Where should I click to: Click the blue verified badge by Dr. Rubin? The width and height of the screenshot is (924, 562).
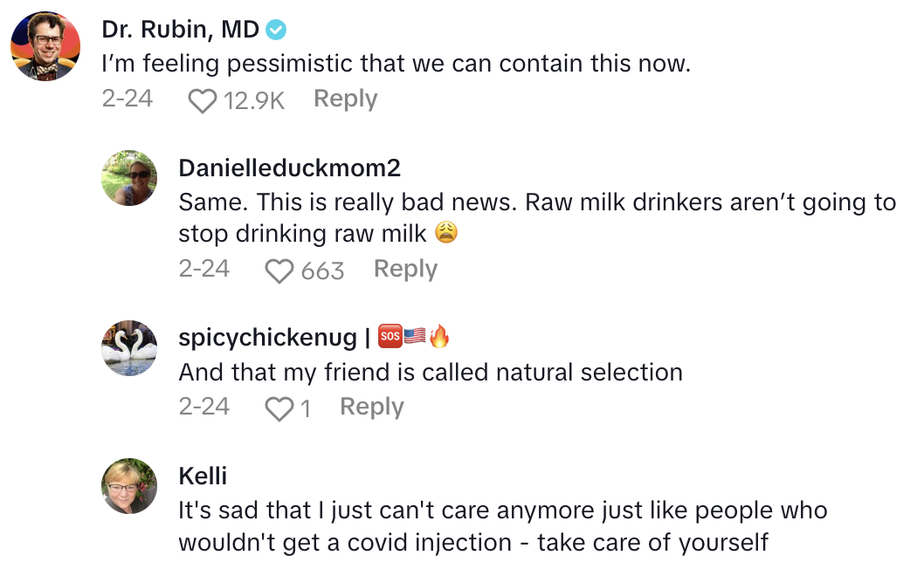coord(277,30)
